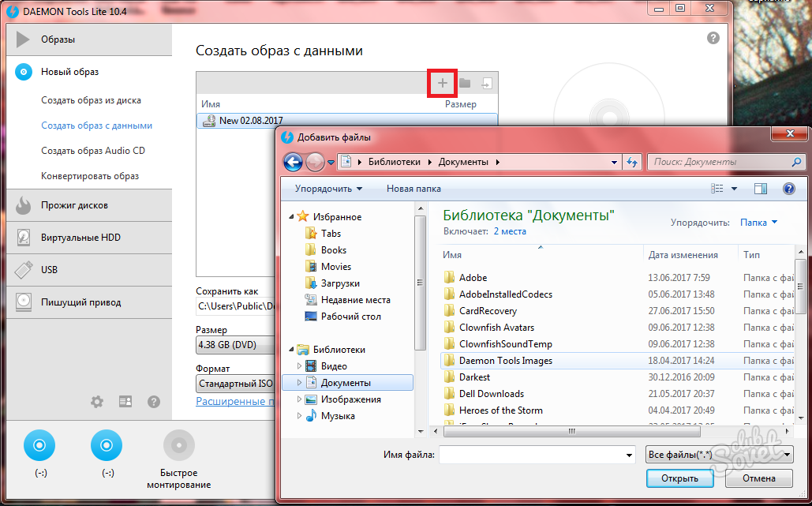Image resolution: width=812 pixels, height=506 pixels.
Task: Expand the Video library tree node
Action: click(299, 366)
